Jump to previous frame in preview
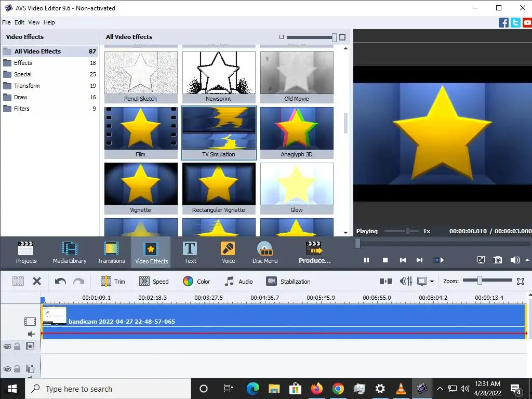532x399 pixels. point(403,260)
